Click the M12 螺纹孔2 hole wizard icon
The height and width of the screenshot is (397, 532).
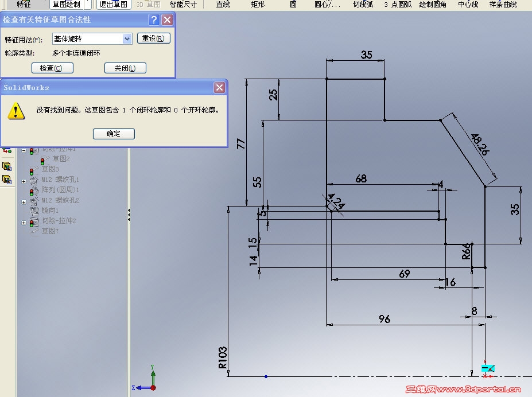click(34, 202)
